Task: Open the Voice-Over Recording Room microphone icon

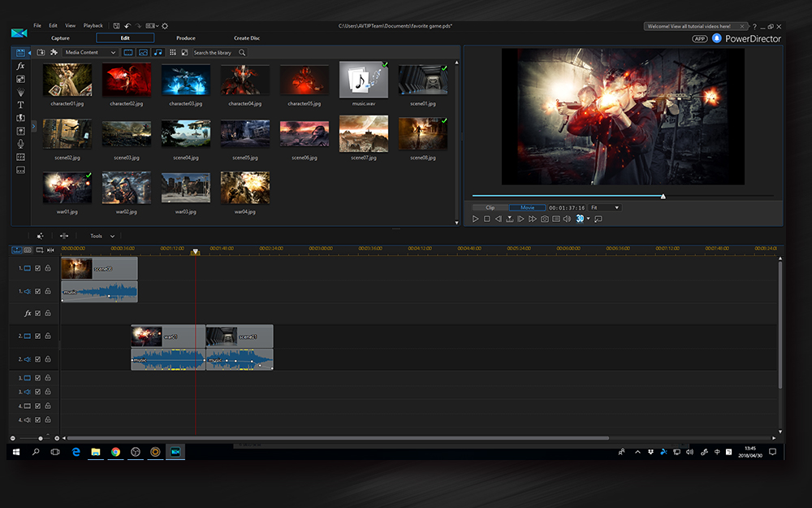Action: click(20, 144)
